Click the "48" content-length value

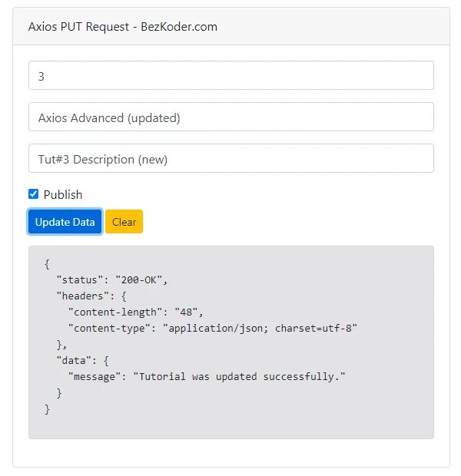[187, 312]
